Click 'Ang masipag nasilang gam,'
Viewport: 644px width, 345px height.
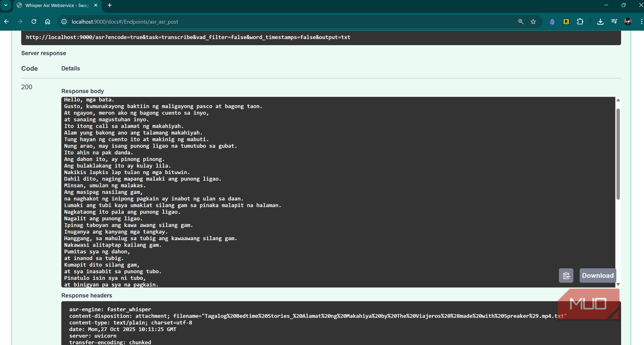coord(103,192)
